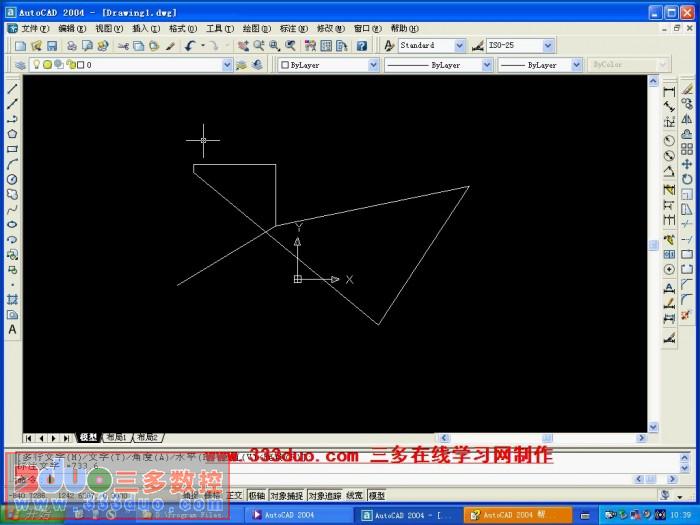Screen dimensions: 700x525
Task: Click the command window scroll down arrow
Action: coord(684,468)
